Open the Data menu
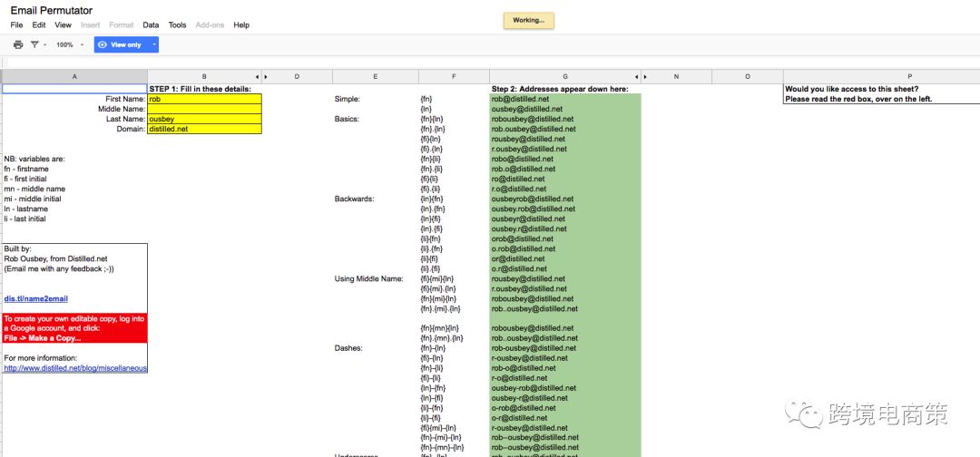The height and width of the screenshot is (457, 980). pos(151,25)
